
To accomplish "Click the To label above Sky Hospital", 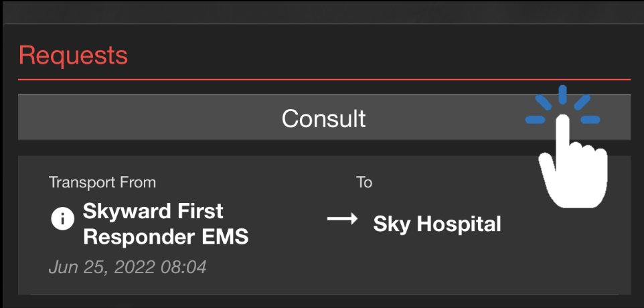I will coord(364,182).
